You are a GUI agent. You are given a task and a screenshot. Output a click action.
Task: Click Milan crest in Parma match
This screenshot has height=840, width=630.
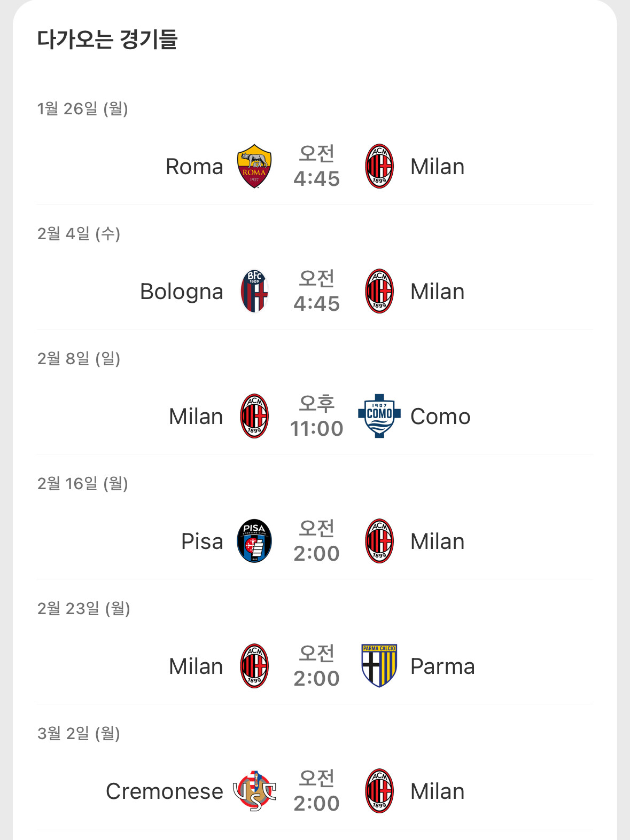point(254,666)
